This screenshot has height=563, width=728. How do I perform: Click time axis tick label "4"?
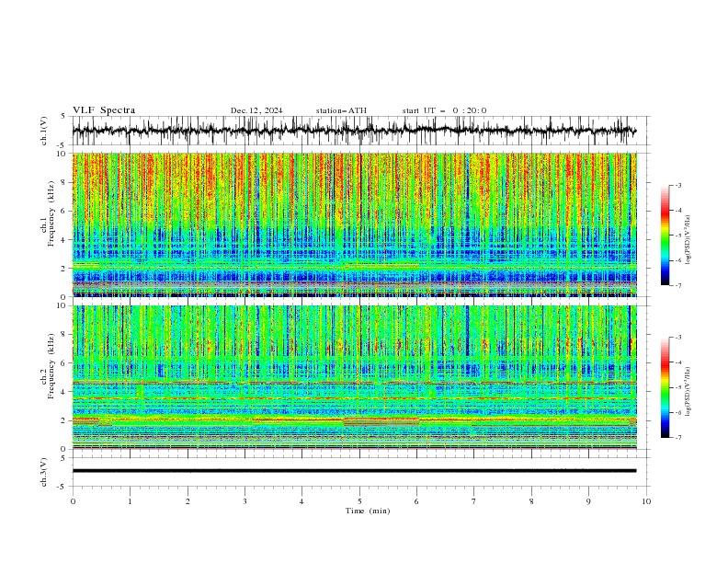[301, 501]
